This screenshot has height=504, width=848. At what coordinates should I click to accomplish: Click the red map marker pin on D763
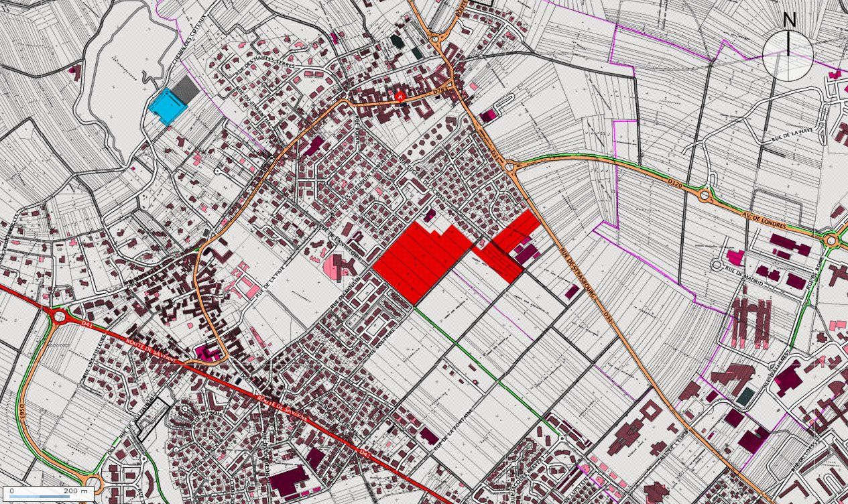[x=401, y=97]
